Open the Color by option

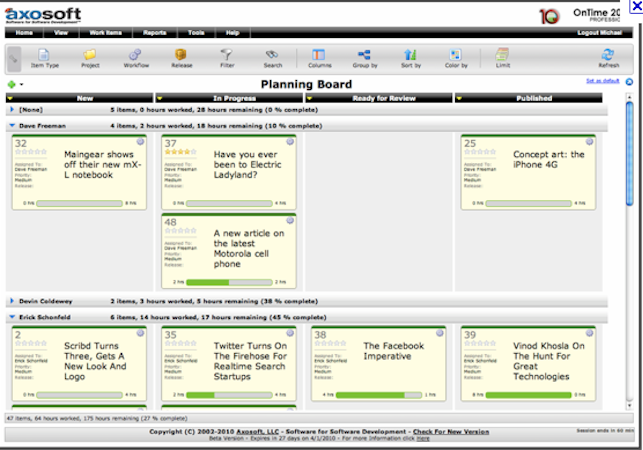point(456,58)
